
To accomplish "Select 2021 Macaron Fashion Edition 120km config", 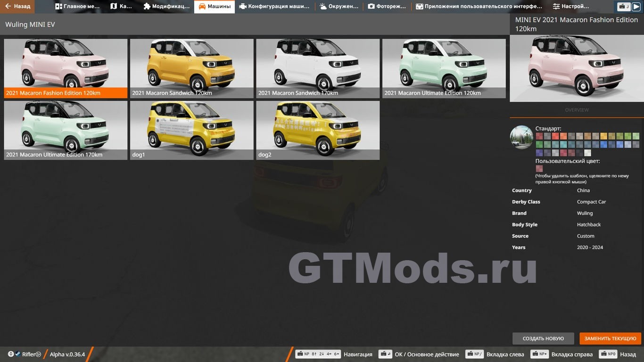I will click(x=66, y=68).
